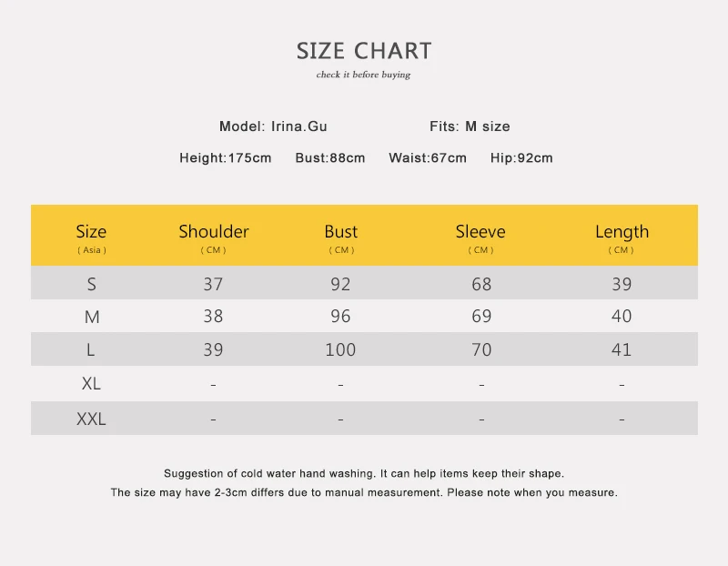Click the sleeve value 69

click(x=481, y=316)
